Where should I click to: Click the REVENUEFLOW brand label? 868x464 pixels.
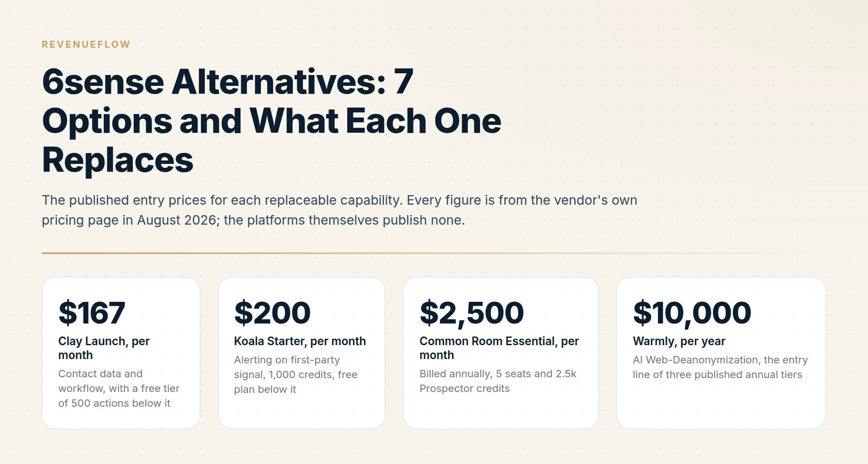coord(86,44)
